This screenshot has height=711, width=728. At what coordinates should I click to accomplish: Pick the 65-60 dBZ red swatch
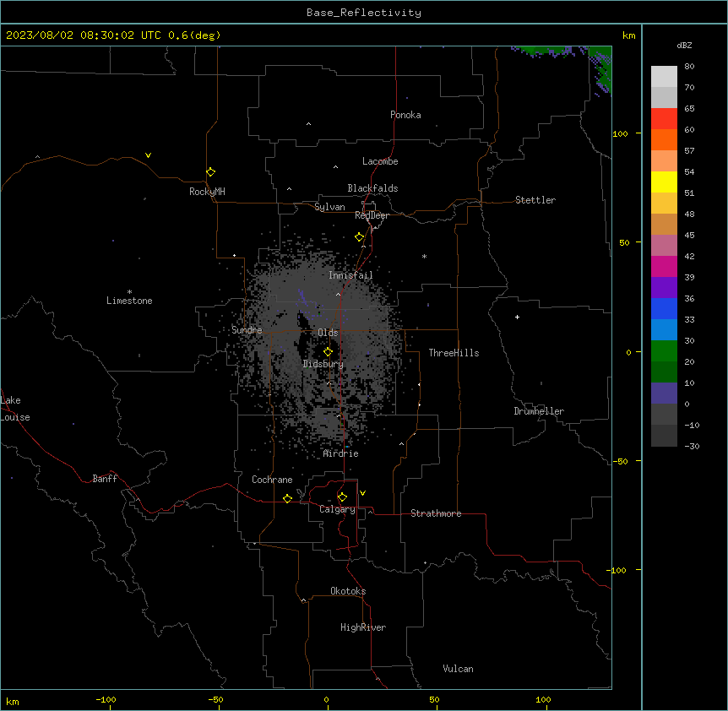click(664, 118)
